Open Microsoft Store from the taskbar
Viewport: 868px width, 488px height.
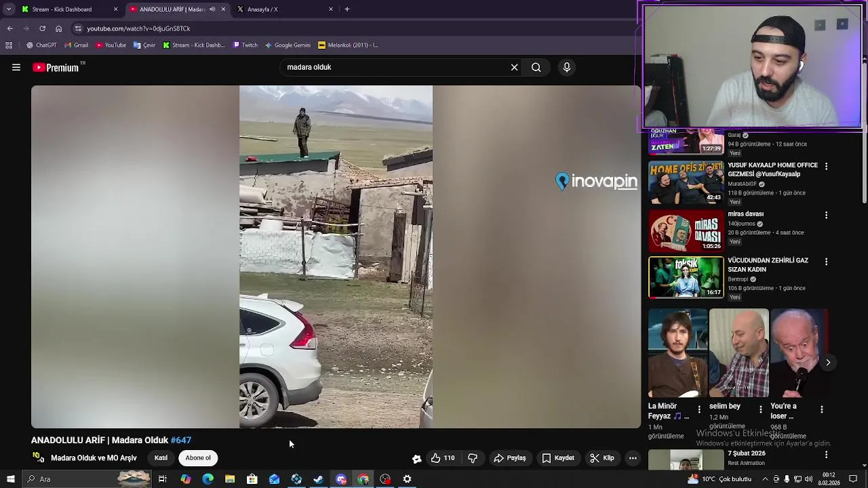tap(252, 479)
